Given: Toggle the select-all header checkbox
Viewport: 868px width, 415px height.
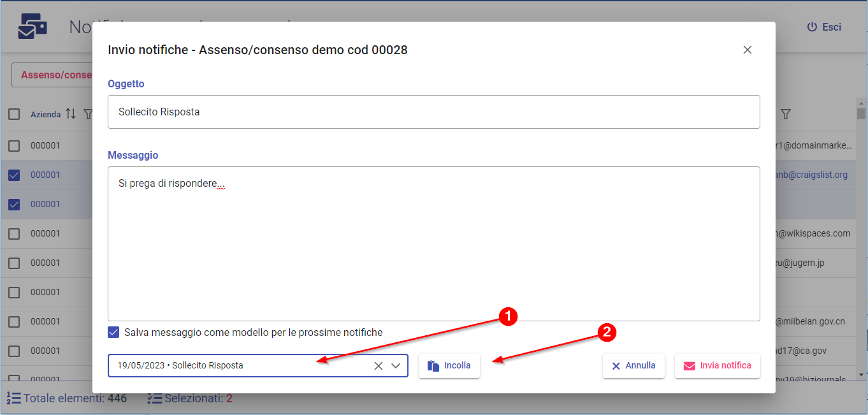Looking at the screenshot, I should [x=14, y=114].
